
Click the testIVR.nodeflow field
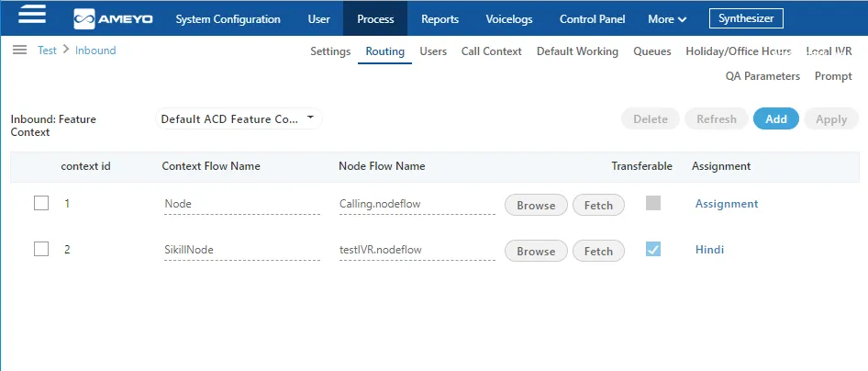pos(417,251)
